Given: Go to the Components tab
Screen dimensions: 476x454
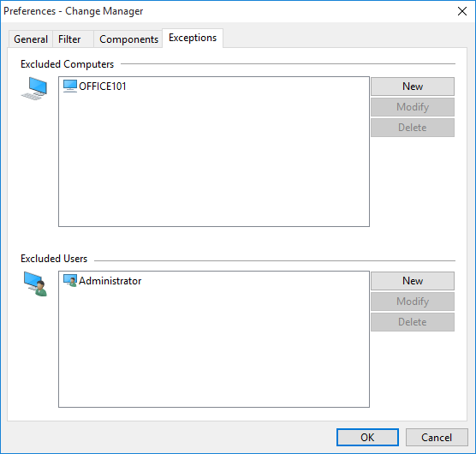Looking at the screenshot, I should click(128, 39).
